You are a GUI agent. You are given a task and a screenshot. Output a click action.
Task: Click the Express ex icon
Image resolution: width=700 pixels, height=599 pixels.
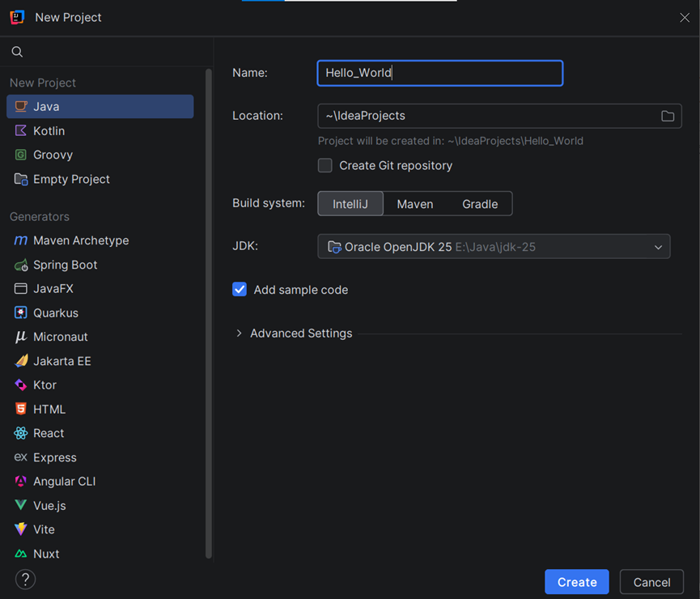(x=21, y=457)
